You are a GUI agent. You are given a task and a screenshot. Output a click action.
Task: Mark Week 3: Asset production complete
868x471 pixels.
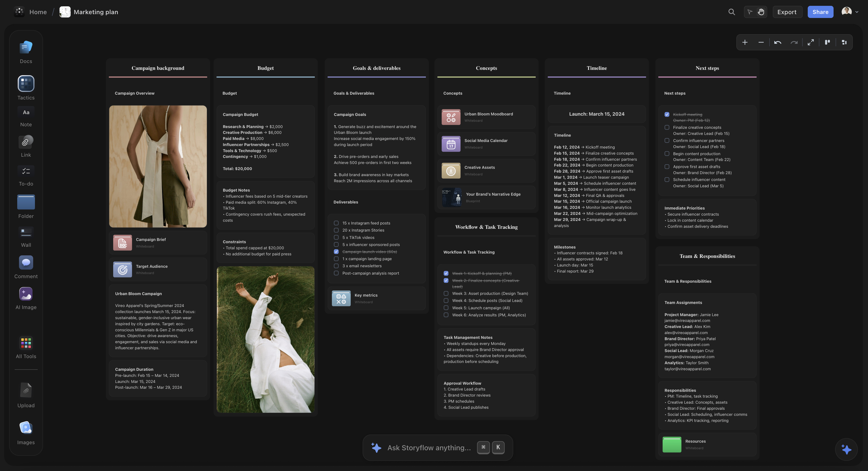[446, 293]
